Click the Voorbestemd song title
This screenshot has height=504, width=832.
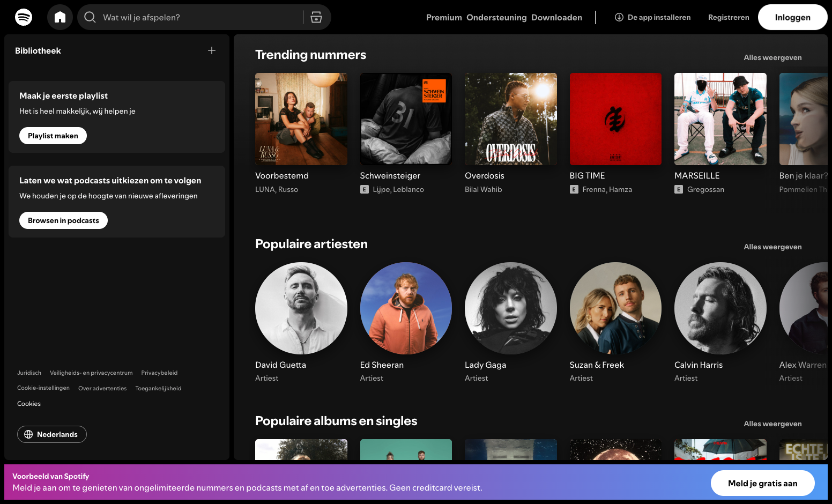pyautogui.click(x=282, y=176)
